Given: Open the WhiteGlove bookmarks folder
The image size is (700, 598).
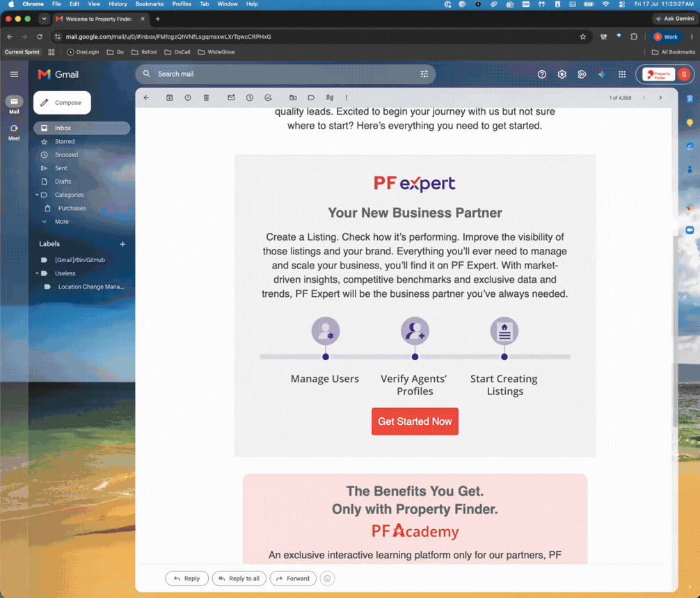Looking at the screenshot, I should click(216, 52).
